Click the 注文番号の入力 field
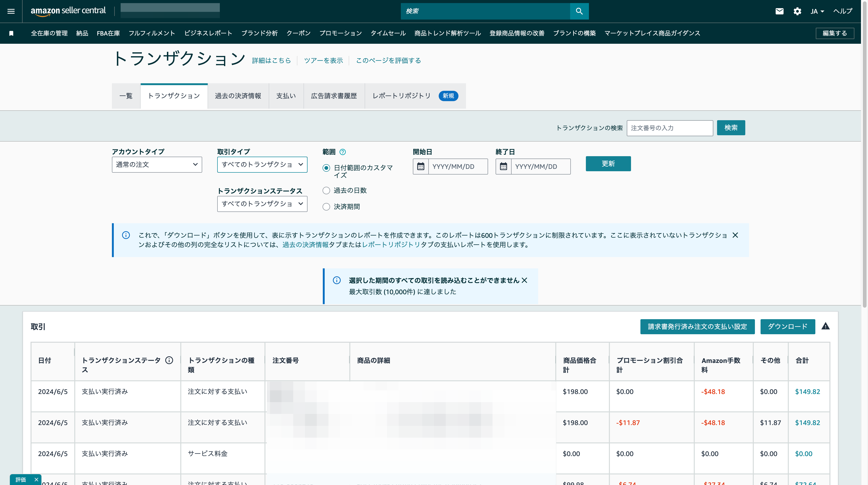 click(x=670, y=128)
